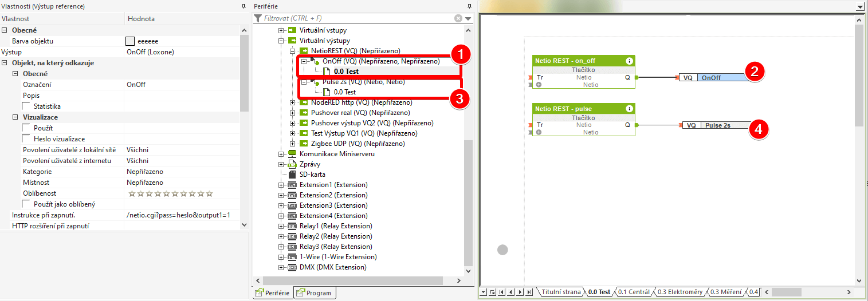This screenshot has height=301, width=868.
Task: Collapse the 'Objekt, na který odkazuje' group
Action: pos(5,63)
